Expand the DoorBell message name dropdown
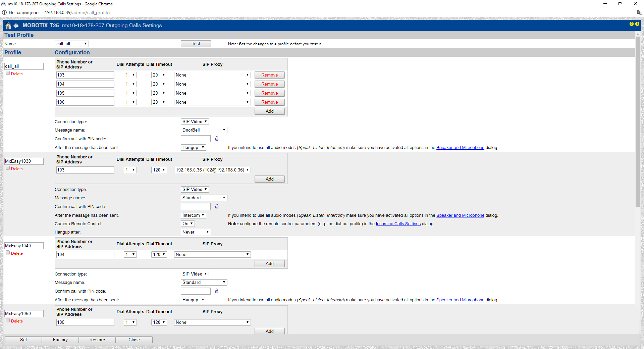Screen dimensions: 644x349 pos(204,130)
